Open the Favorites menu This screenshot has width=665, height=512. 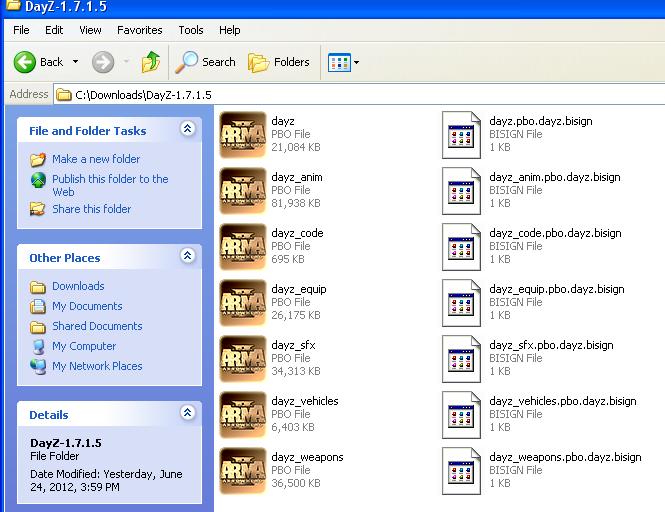click(x=139, y=30)
